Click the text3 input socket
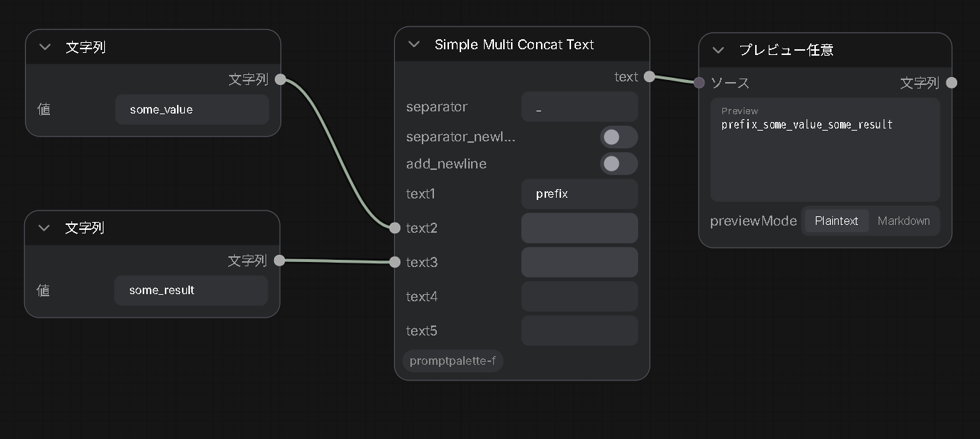The width and height of the screenshot is (980, 439). 395,262
